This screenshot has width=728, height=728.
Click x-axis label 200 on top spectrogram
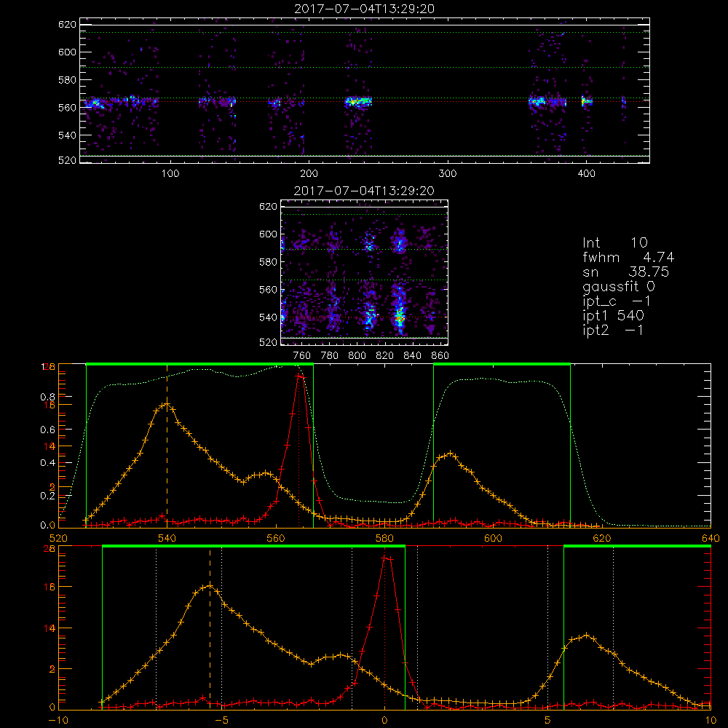[309, 173]
